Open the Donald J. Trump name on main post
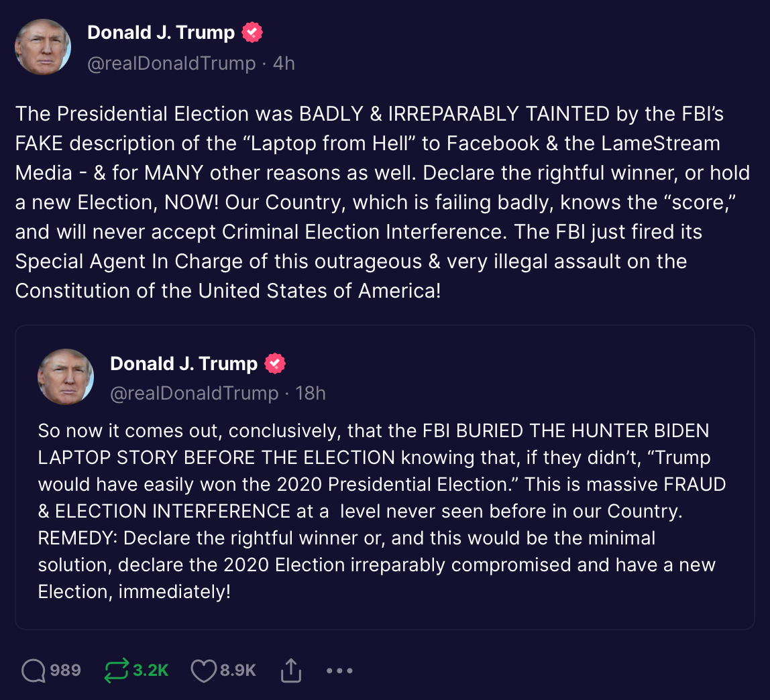Image resolution: width=770 pixels, height=700 pixels. (x=161, y=32)
